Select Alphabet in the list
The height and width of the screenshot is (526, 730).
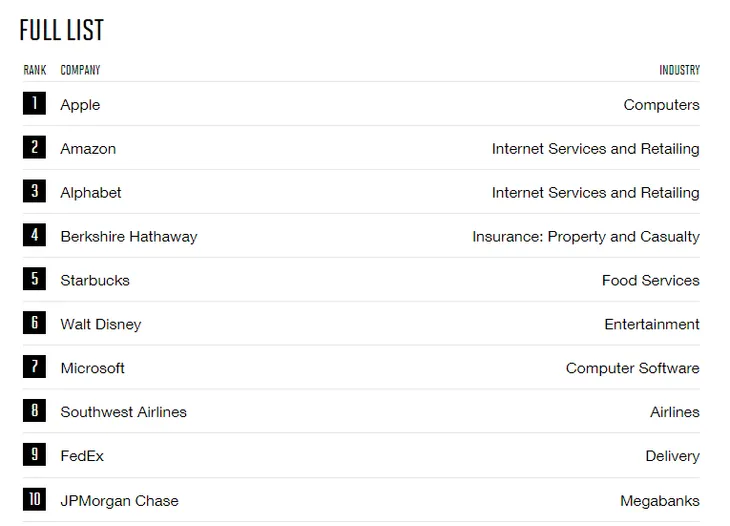(x=91, y=193)
